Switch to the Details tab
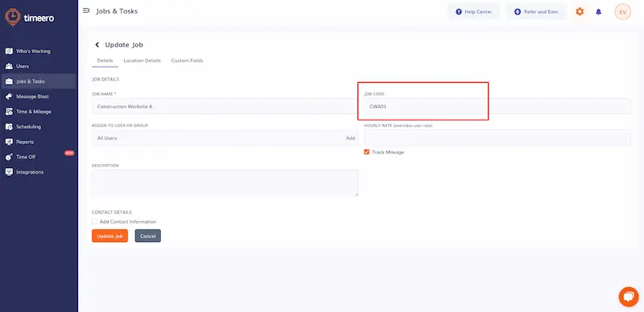644x312 pixels. pos(105,61)
